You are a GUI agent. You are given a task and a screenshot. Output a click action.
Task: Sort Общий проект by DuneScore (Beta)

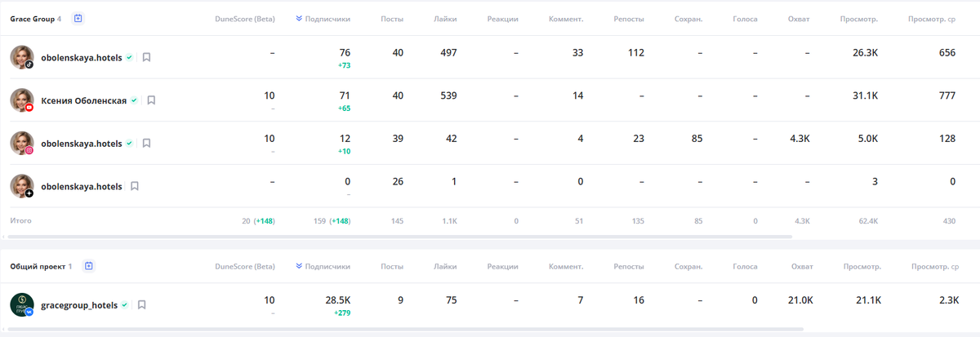(x=244, y=266)
